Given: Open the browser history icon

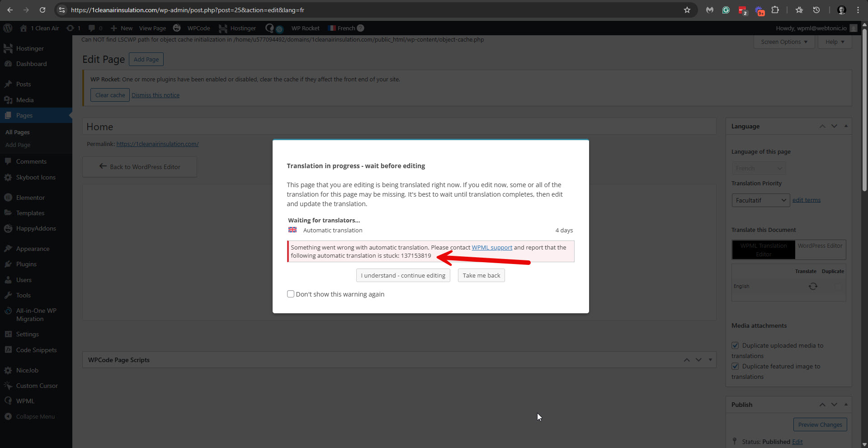Looking at the screenshot, I should 816,10.
